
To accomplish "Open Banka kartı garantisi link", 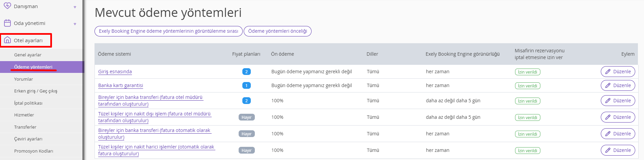I will (x=120, y=85).
